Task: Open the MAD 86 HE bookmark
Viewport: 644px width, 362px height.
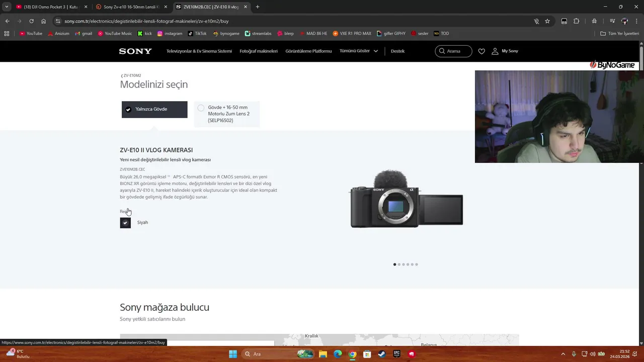Action: point(313,34)
